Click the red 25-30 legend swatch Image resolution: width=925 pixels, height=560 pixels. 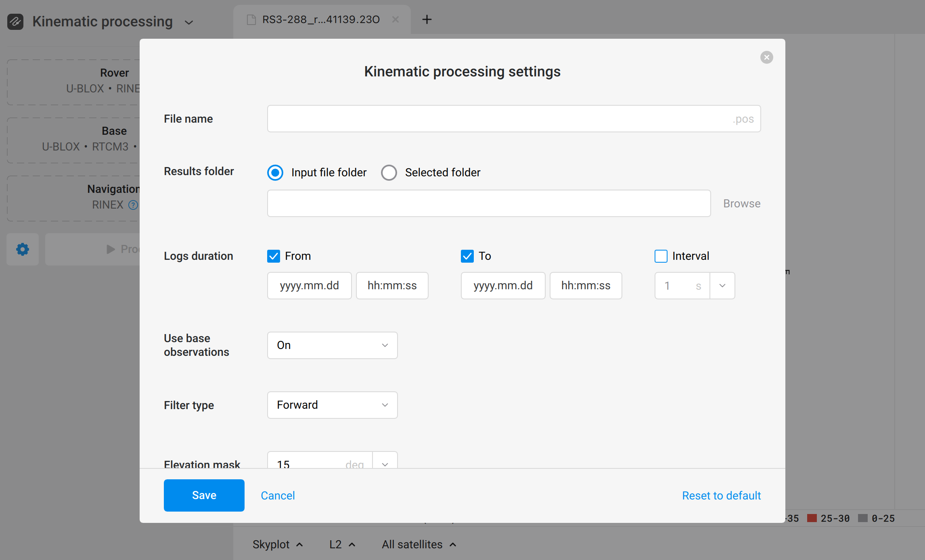tap(812, 518)
